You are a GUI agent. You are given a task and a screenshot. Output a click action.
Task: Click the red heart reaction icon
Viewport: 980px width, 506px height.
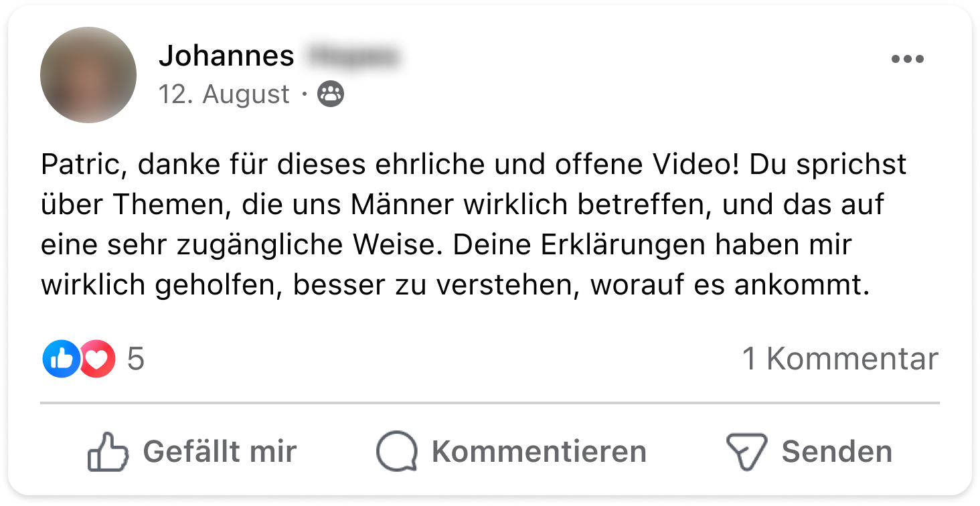[x=98, y=359]
